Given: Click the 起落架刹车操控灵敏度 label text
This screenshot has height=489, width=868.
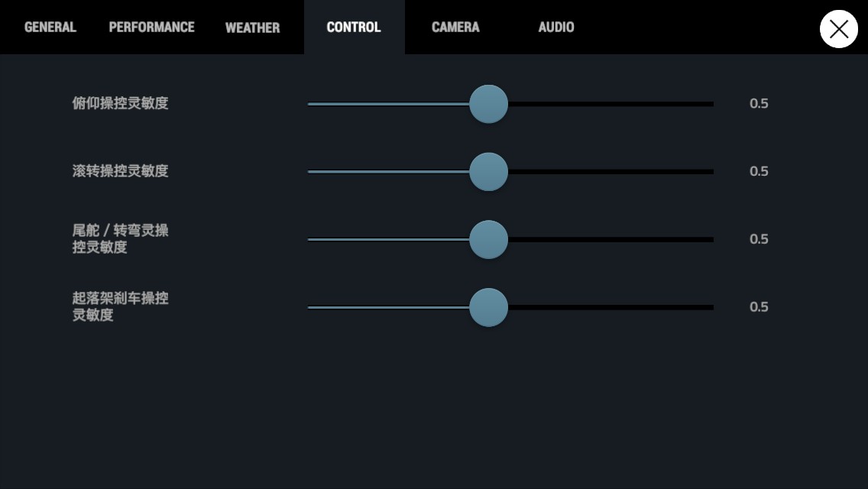Looking at the screenshot, I should 120,307.
